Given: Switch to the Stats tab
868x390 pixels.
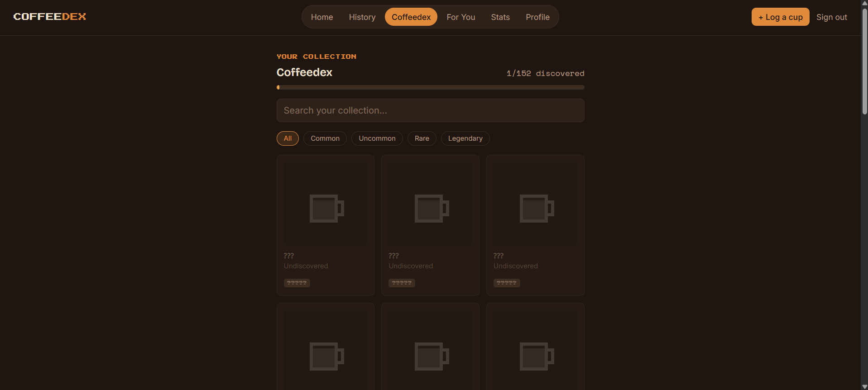Looking at the screenshot, I should (x=500, y=17).
